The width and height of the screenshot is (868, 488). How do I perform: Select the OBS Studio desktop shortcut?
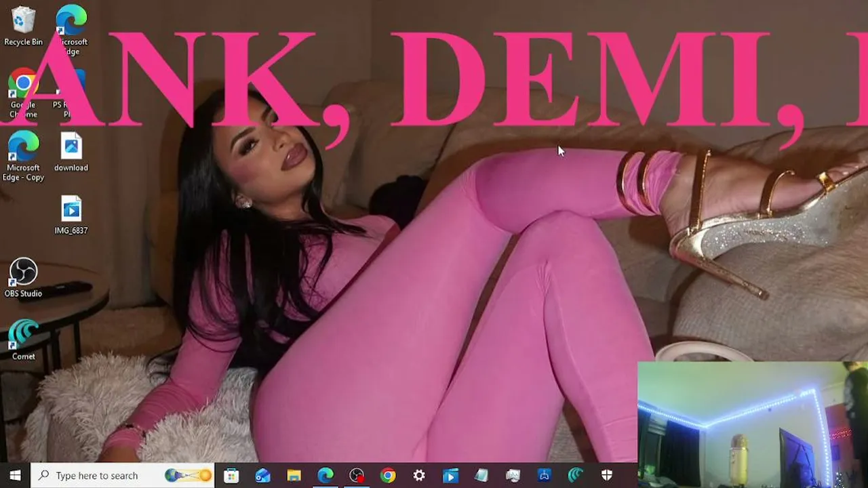23,278
